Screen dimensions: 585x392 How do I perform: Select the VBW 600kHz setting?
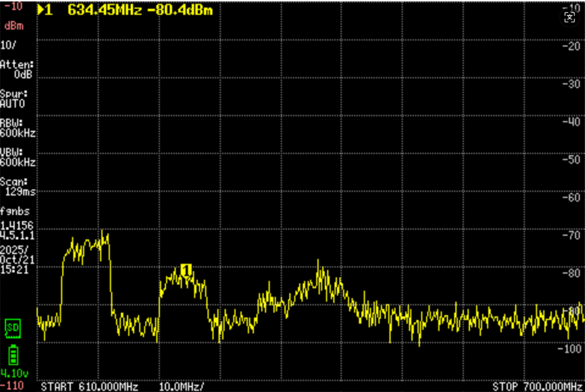(17, 157)
